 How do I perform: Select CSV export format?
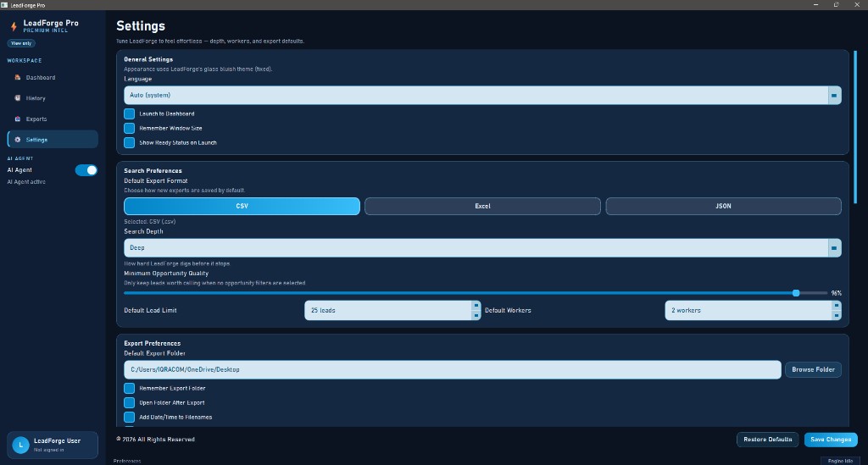(242, 206)
